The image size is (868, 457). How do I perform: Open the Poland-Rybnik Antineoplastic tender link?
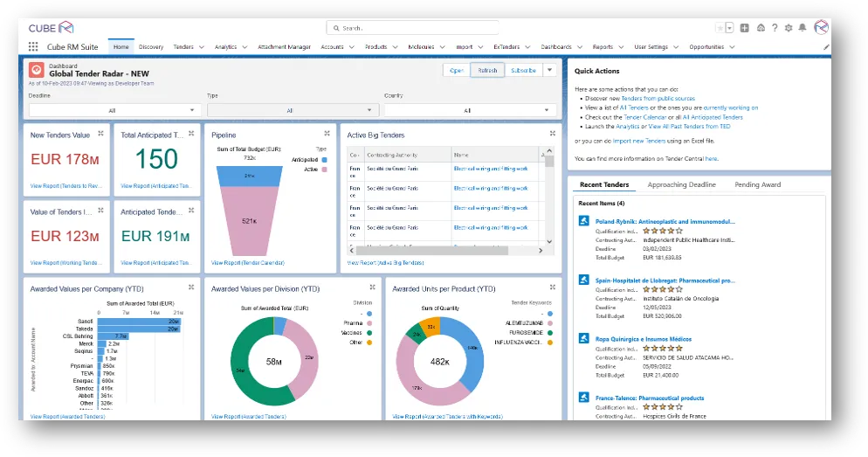(665, 222)
